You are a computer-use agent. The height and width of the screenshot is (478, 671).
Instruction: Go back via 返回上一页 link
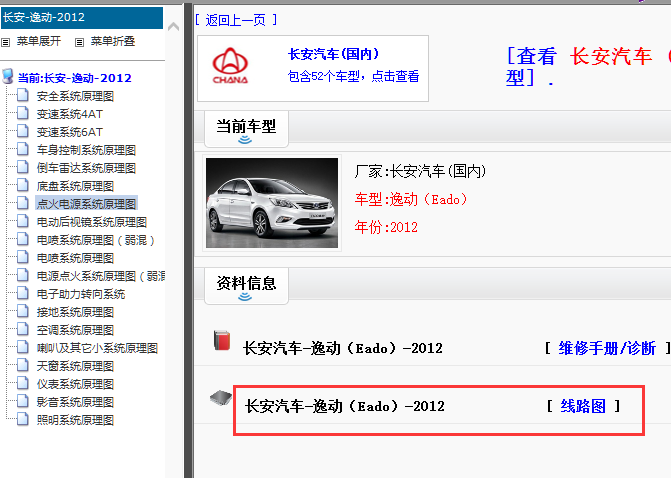tap(236, 20)
